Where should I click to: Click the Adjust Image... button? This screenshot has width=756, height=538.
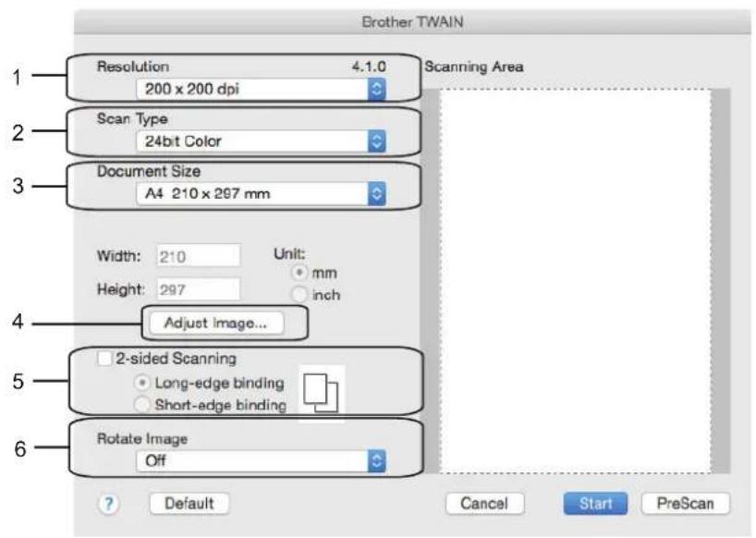216,323
